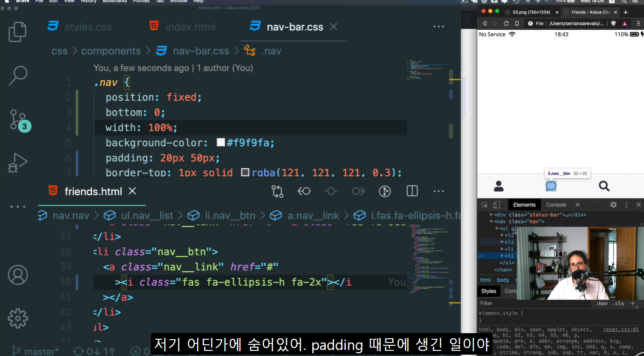Image resolution: width=644 pixels, height=356 pixels.
Task: Open the History menu in menu bar
Action: click(x=89, y=1)
